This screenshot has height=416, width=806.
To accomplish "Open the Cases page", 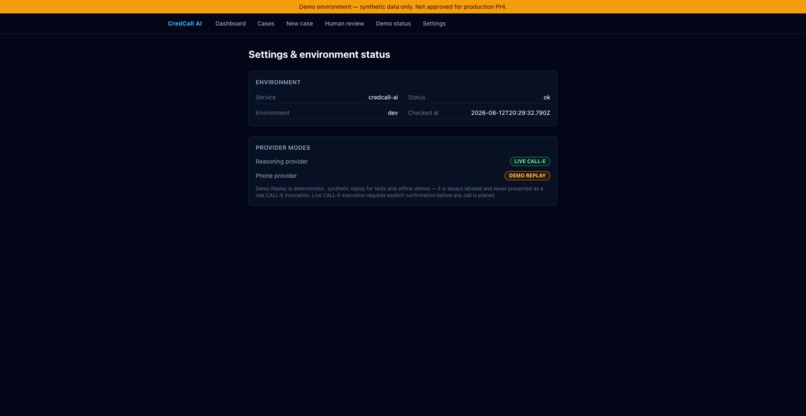I will coord(266,24).
